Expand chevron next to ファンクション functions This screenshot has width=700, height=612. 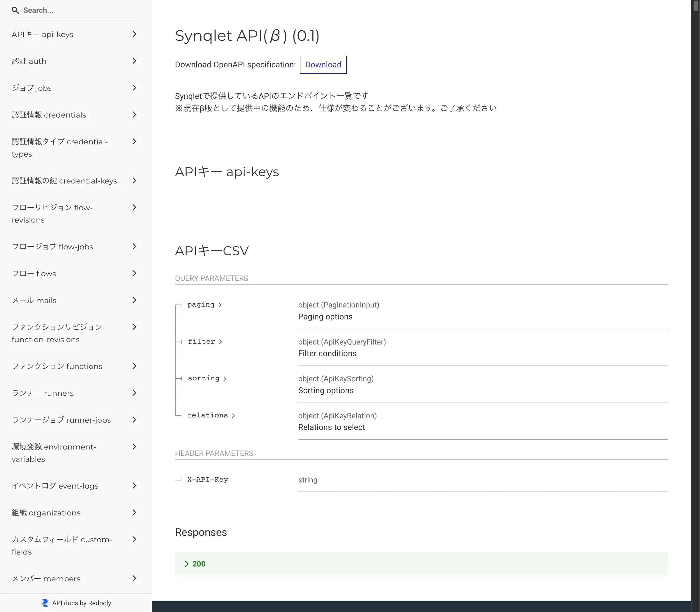click(134, 366)
